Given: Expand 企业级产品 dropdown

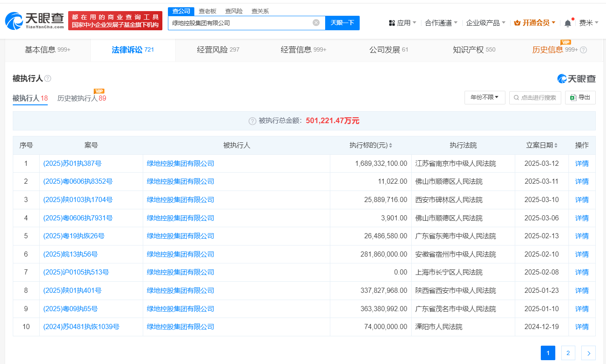Looking at the screenshot, I should pos(486,23).
